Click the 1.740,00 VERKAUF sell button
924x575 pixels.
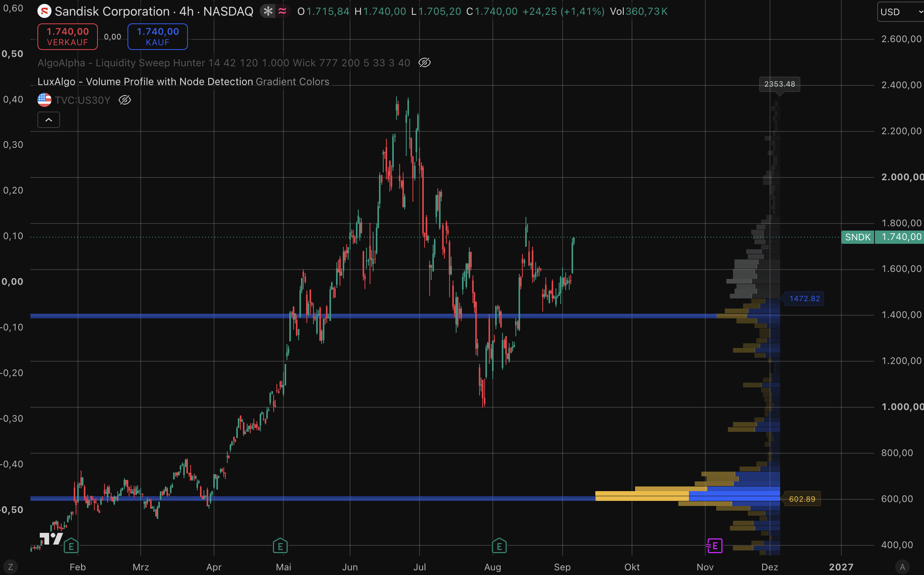pos(67,37)
